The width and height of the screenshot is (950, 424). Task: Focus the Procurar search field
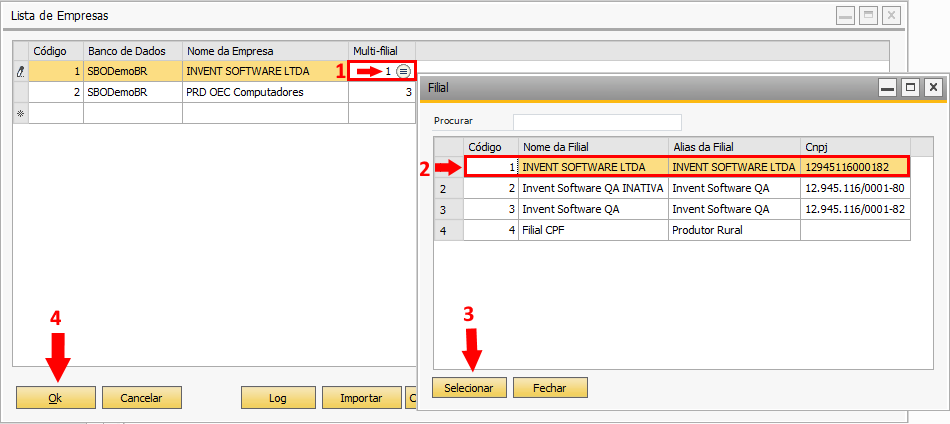click(597, 122)
